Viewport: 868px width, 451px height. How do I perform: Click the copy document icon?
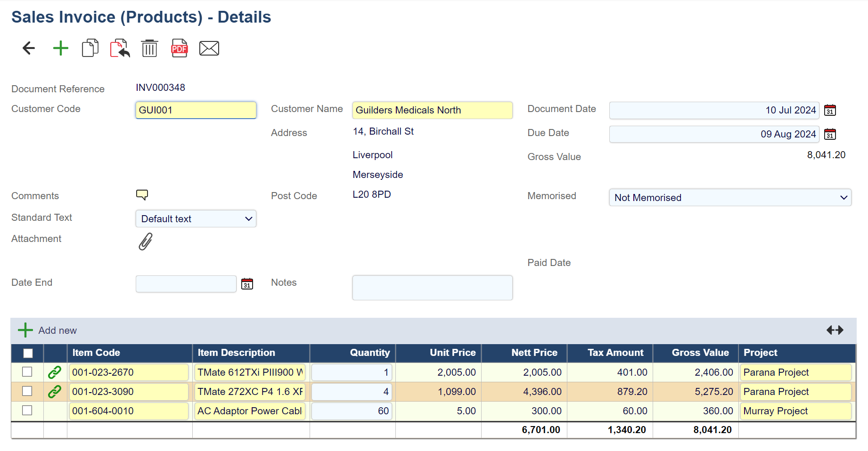click(x=90, y=48)
